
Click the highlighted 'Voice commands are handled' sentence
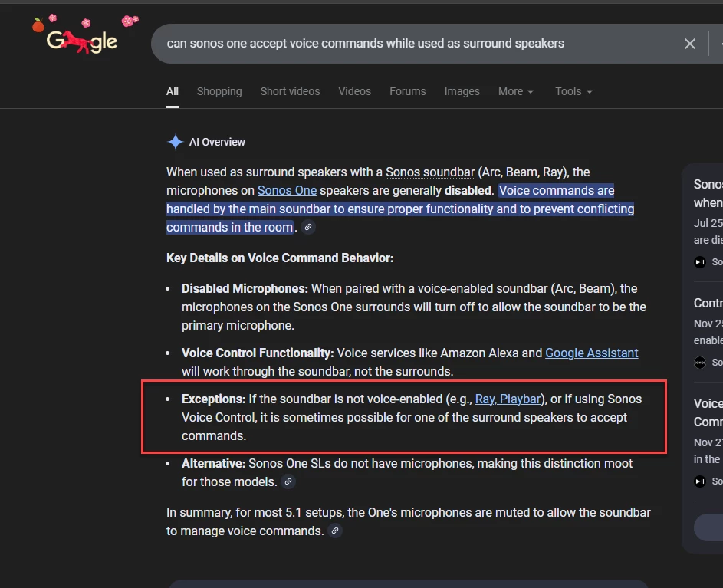(x=400, y=209)
